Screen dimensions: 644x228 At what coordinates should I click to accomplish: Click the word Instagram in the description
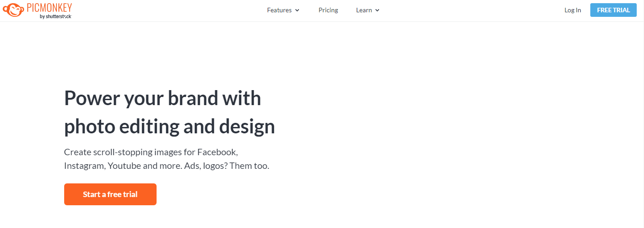(85, 166)
